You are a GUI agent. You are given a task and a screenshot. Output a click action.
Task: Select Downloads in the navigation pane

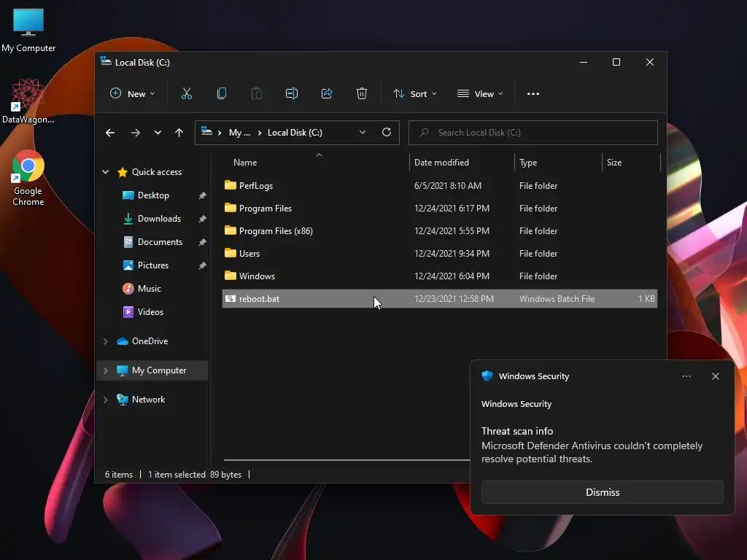coord(159,219)
